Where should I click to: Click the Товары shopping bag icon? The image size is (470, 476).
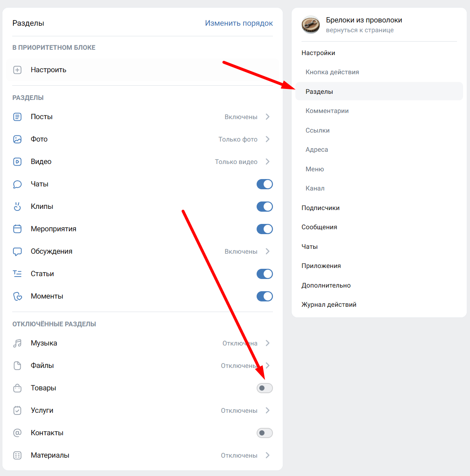click(17, 388)
